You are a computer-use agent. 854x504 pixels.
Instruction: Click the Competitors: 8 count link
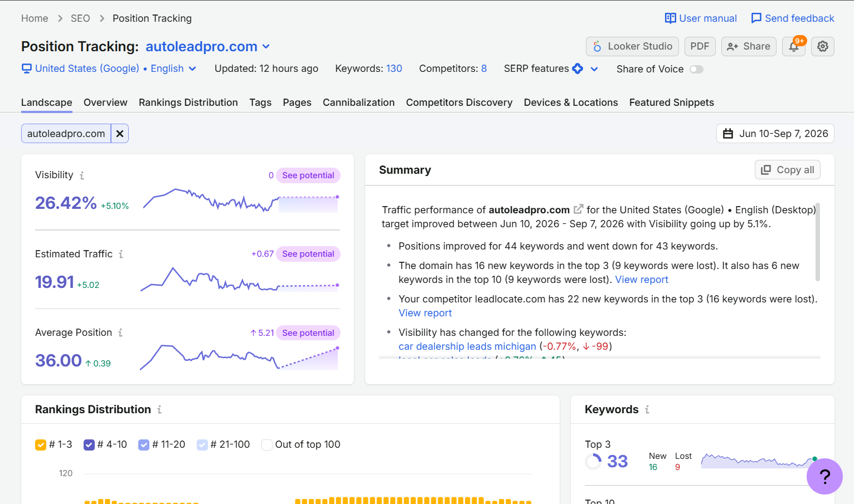click(x=484, y=68)
